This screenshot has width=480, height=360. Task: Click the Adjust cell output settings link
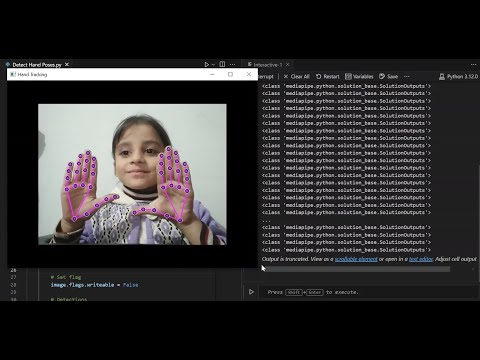point(456,259)
